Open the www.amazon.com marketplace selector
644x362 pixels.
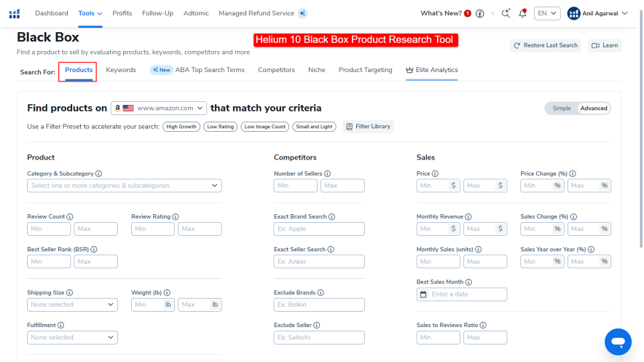(159, 108)
